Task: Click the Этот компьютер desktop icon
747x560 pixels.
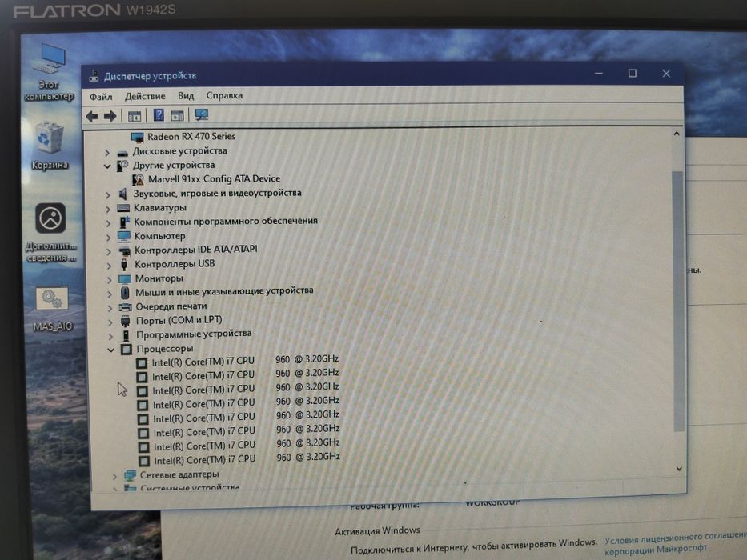Action: [x=50, y=72]
